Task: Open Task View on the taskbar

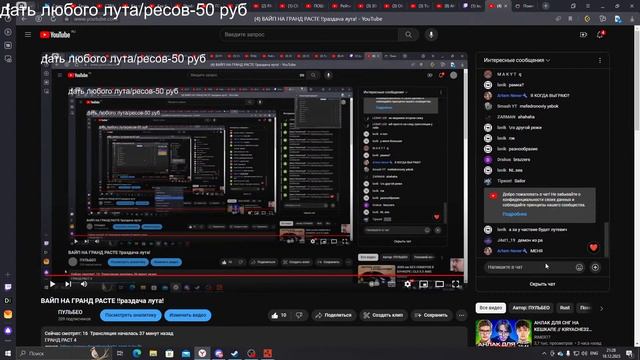Action: point(120,353)
